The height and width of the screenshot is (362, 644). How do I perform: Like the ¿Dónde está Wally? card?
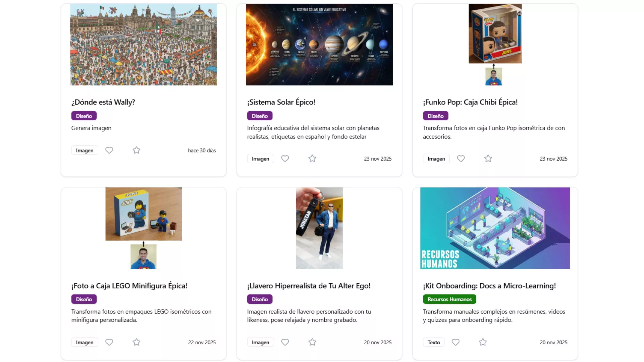click(x=109, y=150)
